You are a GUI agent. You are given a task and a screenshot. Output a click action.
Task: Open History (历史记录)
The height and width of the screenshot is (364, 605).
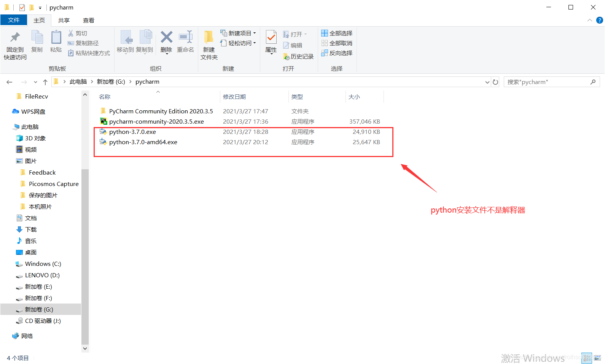point(298,57)
